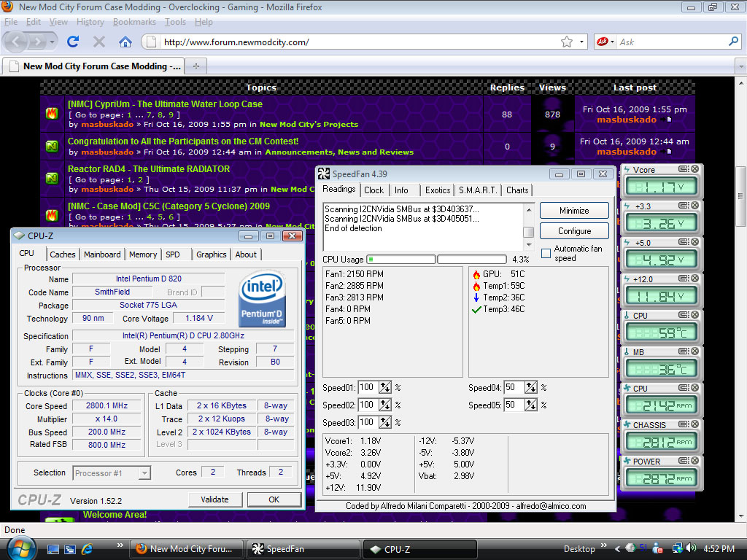Switch to SpeedFan Clock tab
This screenshot has height=560, width=747.
coord(374,190)
